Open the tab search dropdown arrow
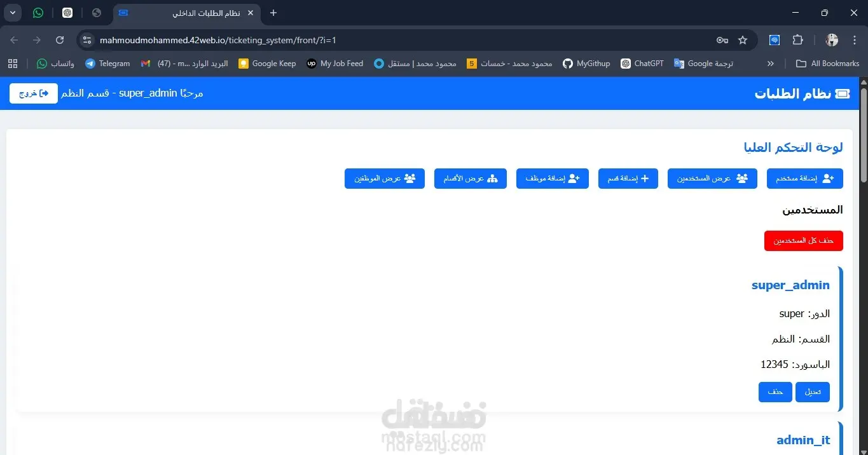 [x=13, y=13]
